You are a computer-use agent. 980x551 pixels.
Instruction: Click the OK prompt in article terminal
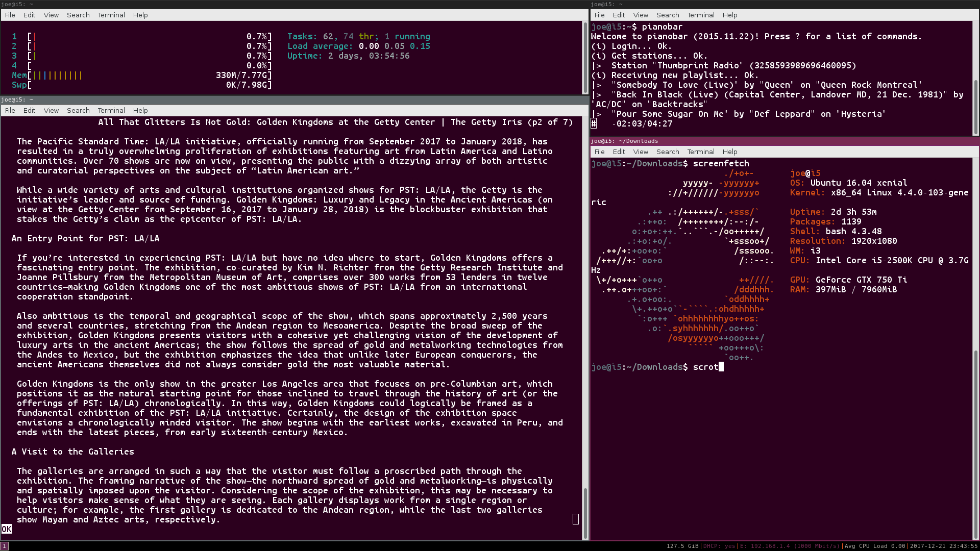point(7,529)
